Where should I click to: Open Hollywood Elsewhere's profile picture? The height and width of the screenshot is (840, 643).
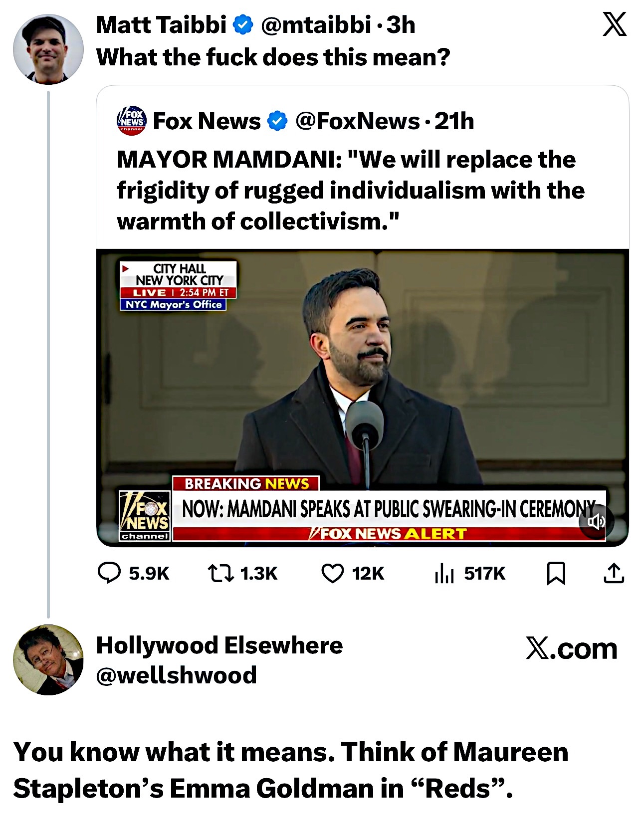(48, 659)
